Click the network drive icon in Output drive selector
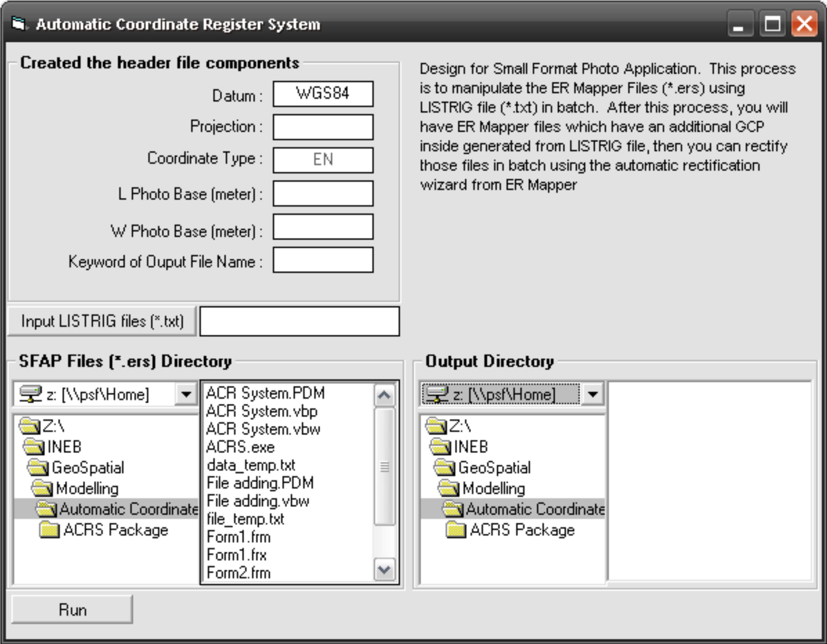This screenshot has width=827, height=644. [x=437, y=394]
